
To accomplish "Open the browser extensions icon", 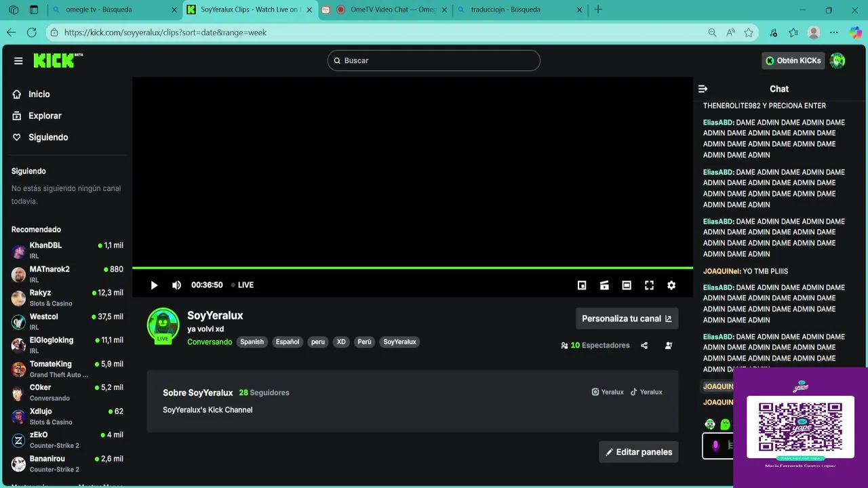I will 773,33.
